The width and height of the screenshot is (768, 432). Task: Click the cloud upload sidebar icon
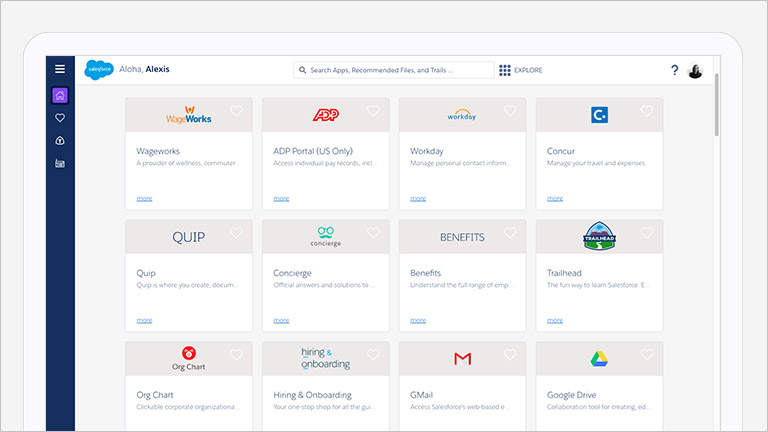tap(60, 140)
